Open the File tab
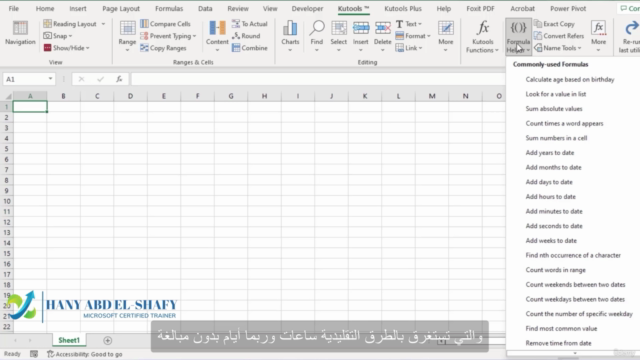Screen dimensions: 640x360 [13, 9]
